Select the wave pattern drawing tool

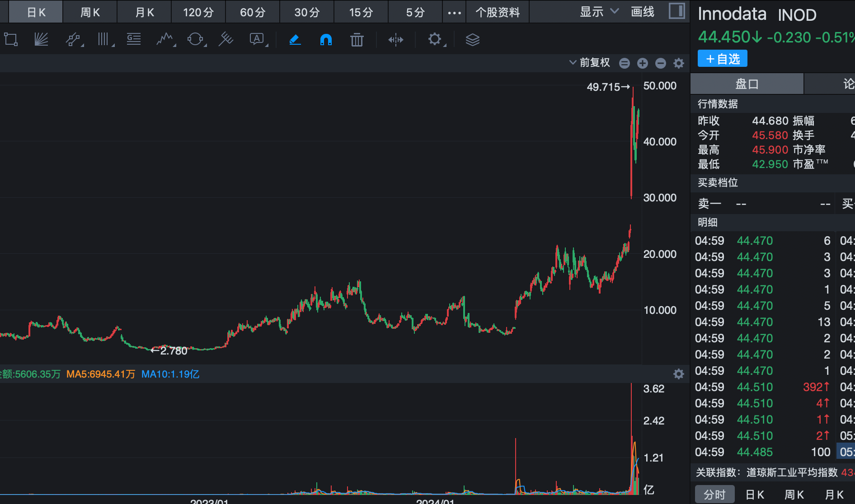[x=165, y=40]
